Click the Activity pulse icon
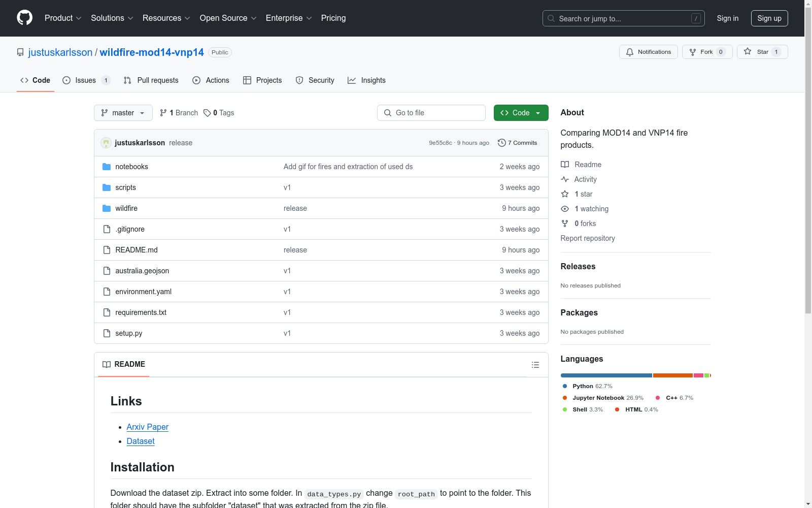812x508 pixels. [x=565, y=179]
